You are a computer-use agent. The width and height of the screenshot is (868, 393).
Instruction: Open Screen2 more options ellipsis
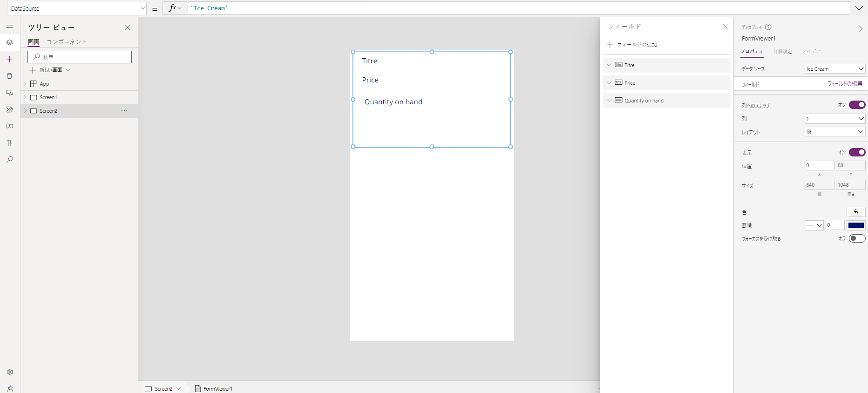124,110
